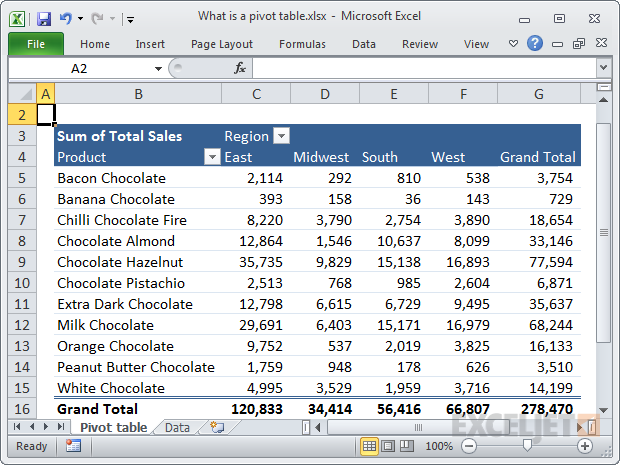The image size is (620, 465).
Task: Switch to the Data sheet tab
Action: [x=177, y=427]
